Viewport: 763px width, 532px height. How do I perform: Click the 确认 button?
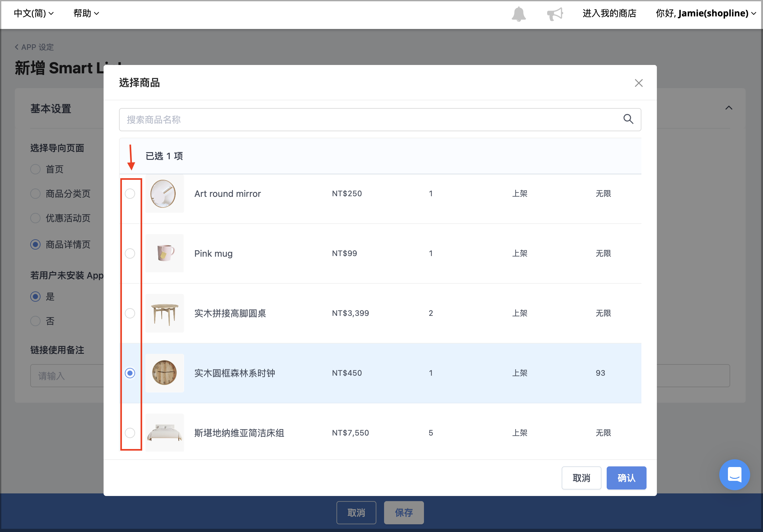[626, 478]
